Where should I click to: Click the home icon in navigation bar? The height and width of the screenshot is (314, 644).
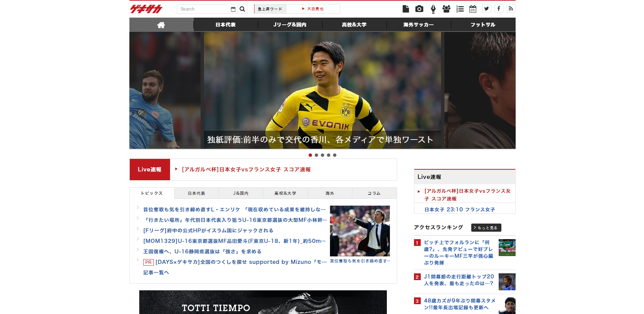[x=161, y=25]
